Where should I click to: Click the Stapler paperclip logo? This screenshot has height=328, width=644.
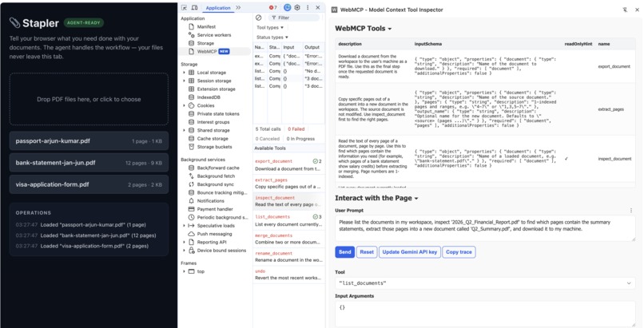point(15,23)
